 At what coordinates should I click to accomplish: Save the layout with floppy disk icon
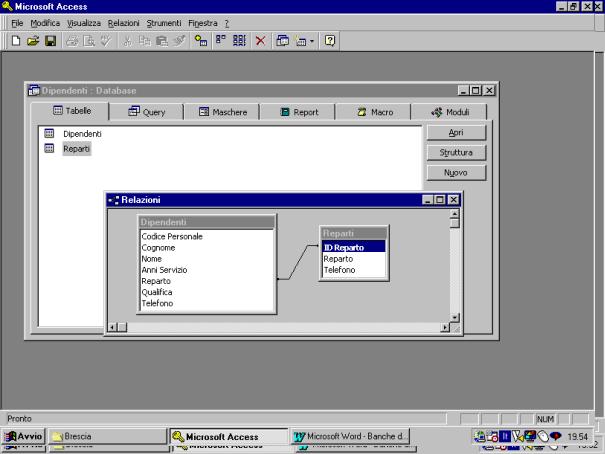[x=51, y=41]
